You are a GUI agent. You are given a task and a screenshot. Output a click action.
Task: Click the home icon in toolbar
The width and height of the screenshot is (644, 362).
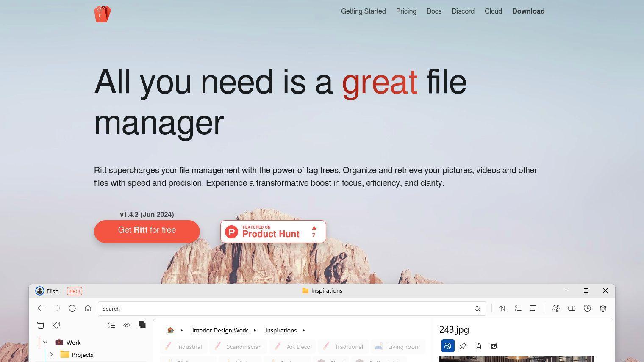[x=88, y=308]
